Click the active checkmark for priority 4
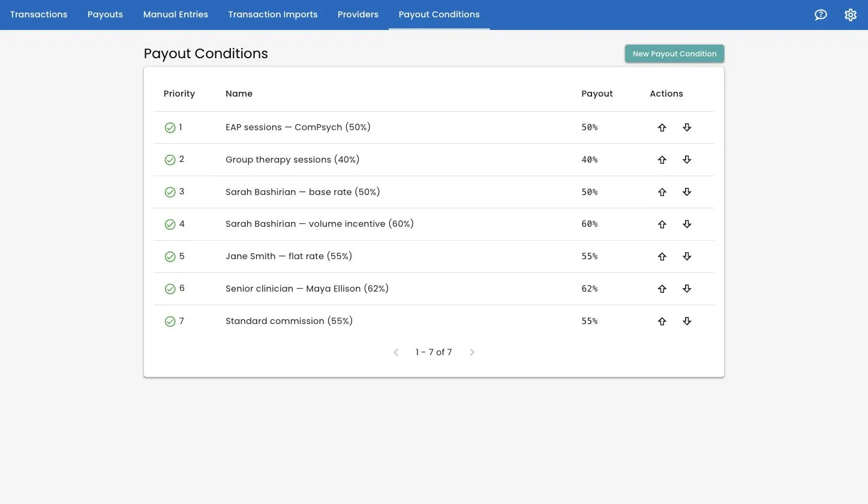Viewport: 868px width, 504px height. pos(170,224)
